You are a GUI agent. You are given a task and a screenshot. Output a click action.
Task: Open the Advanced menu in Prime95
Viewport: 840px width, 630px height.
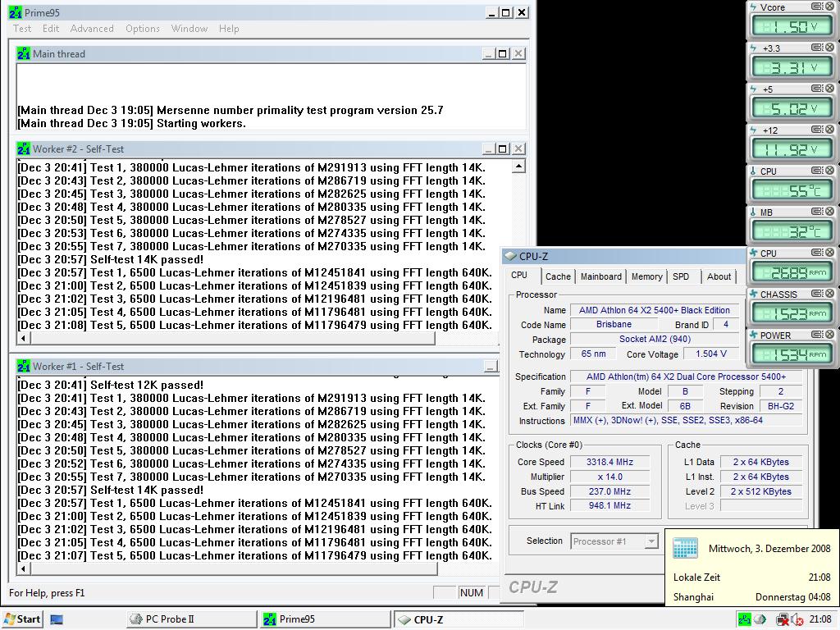click(92, 29)
